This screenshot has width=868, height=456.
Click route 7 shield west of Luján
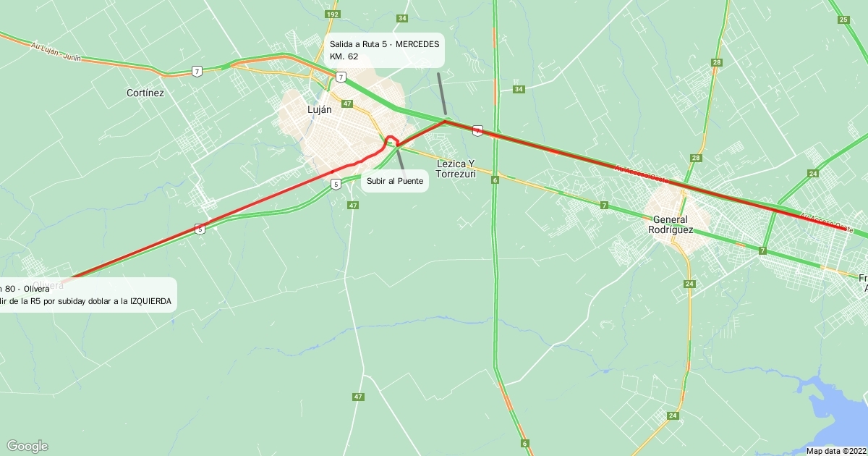pyautogui.click(x=197, y=71)
